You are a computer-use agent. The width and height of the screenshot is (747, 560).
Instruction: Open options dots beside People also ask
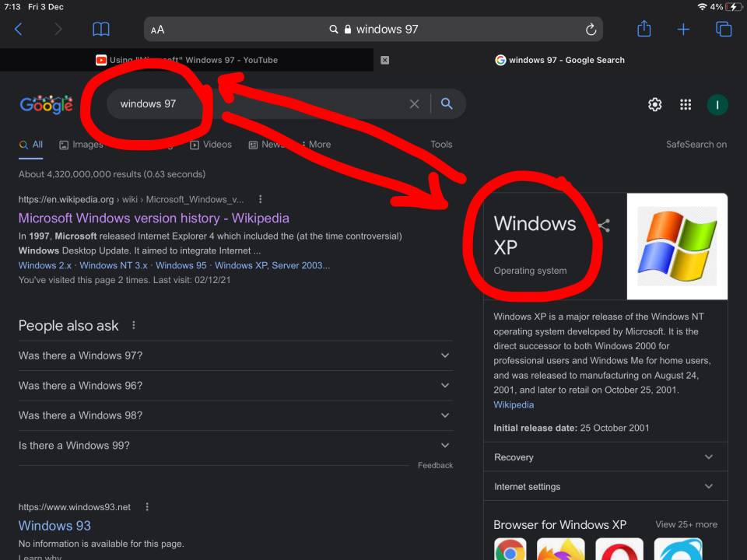(133, 325)
